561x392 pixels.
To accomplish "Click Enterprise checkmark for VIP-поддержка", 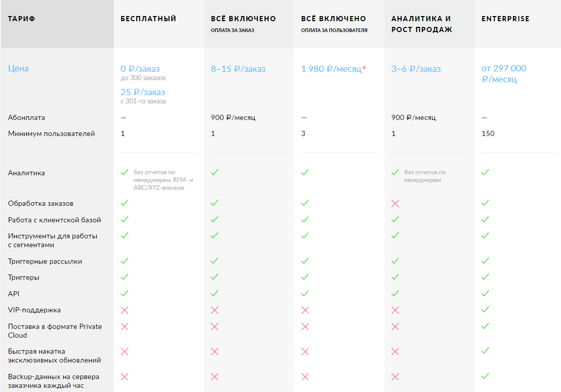I will click(485, 310).
